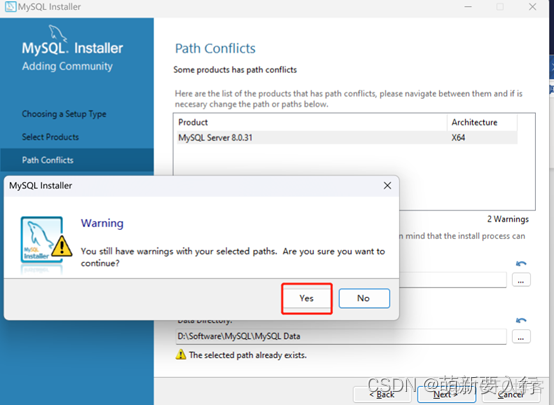Click the Data Directory browse ellipsis button

point(521,337)
